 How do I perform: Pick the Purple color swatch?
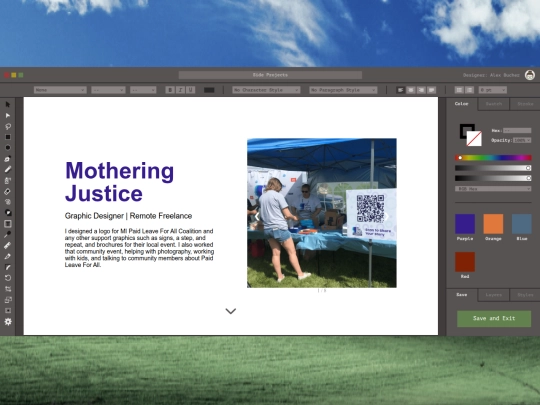[465, 224]
